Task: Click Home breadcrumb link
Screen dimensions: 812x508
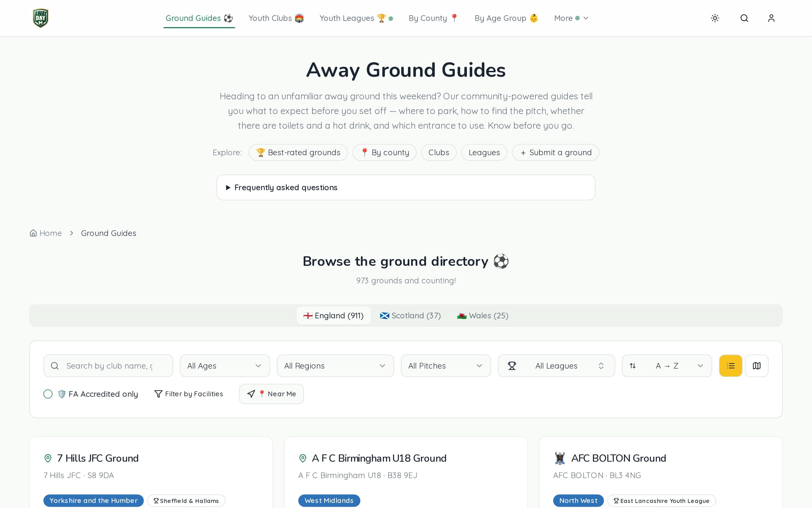Action: [x=46, y=233]
